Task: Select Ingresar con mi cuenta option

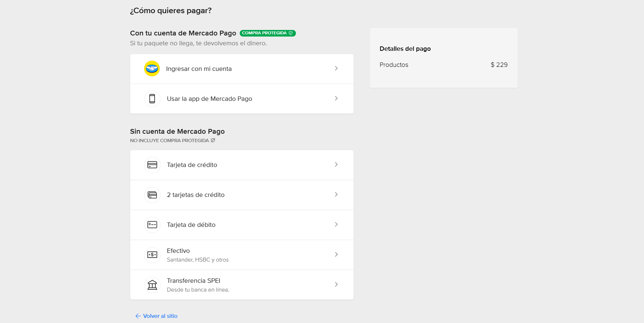Action: [199, 69]
